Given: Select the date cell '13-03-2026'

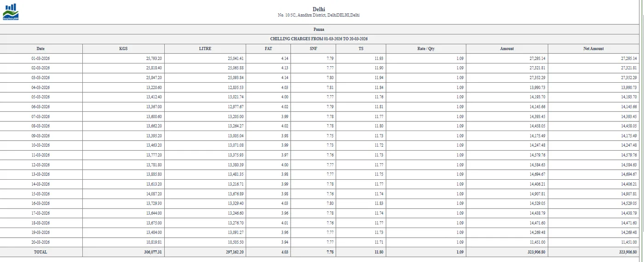Looking at the screenshot, I should (41, 174).
